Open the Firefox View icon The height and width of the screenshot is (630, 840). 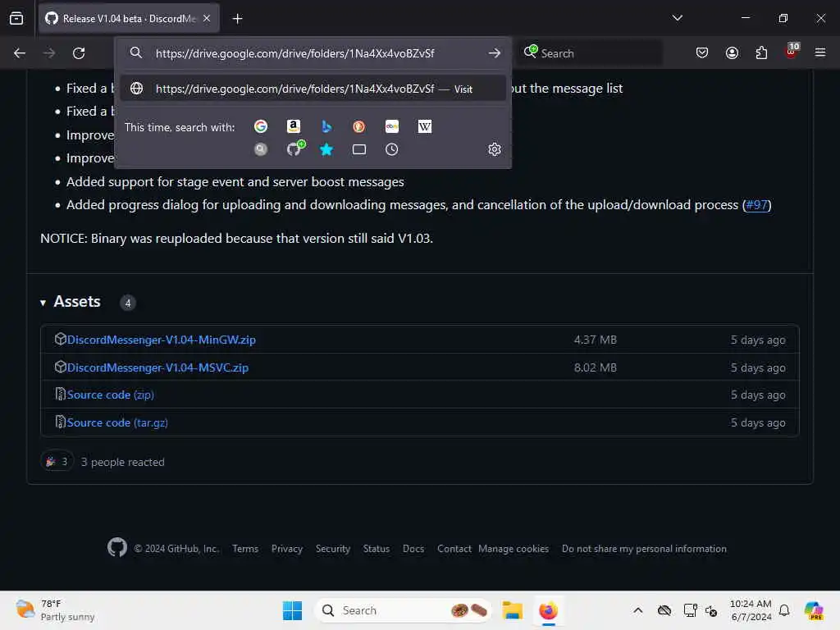[x=16, y=19]
